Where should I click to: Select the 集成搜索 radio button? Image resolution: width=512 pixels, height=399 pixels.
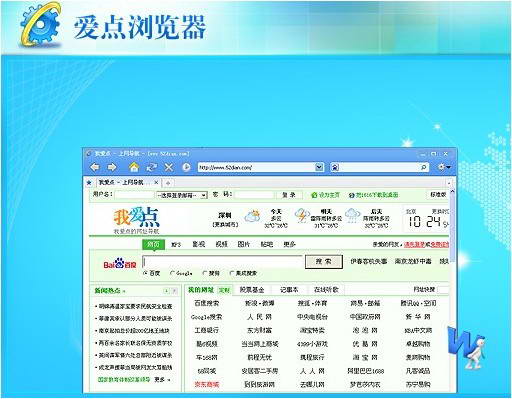tap(231, 273)
